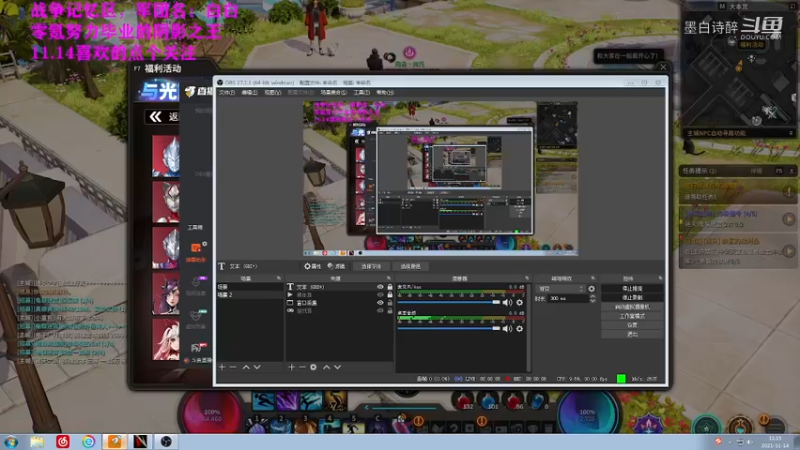Image resolution: width=800 pixels, height=450 pixels.
Task: Open 帮助(H) menu in OBS
Action: (x=385, y=92)
